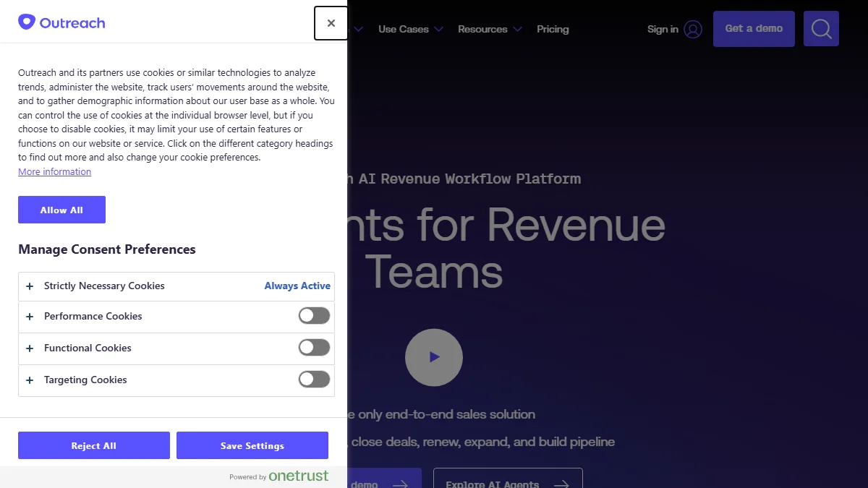The image size is (868, 488).
Task: Click the arrow icon on Explore AI Agents
Action: (x=561, y=484)
